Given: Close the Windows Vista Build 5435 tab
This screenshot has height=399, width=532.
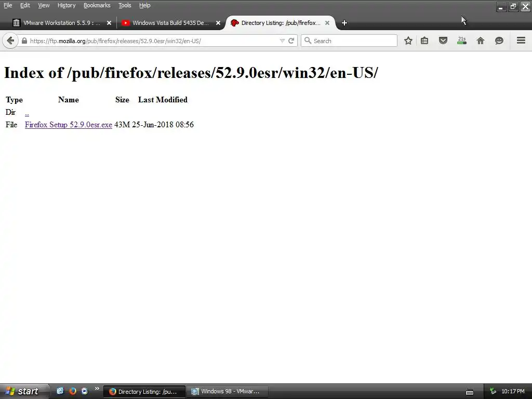Looking at the screenshot, I should click(x=218, y=23).
